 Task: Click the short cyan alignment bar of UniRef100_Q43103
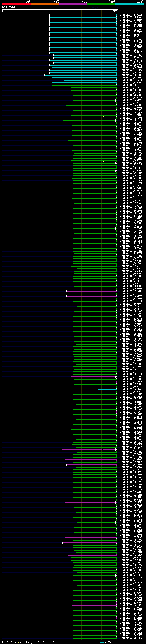pos(108,389)
